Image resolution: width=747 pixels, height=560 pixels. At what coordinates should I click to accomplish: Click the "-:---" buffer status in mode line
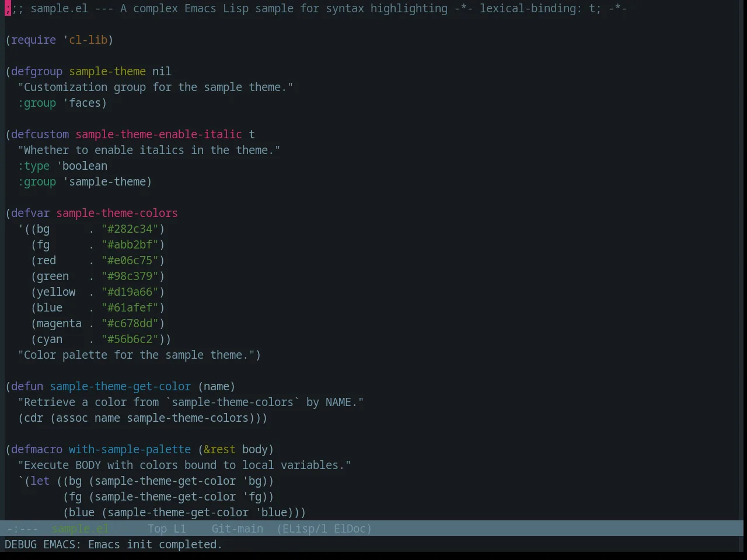click(22, 528)
